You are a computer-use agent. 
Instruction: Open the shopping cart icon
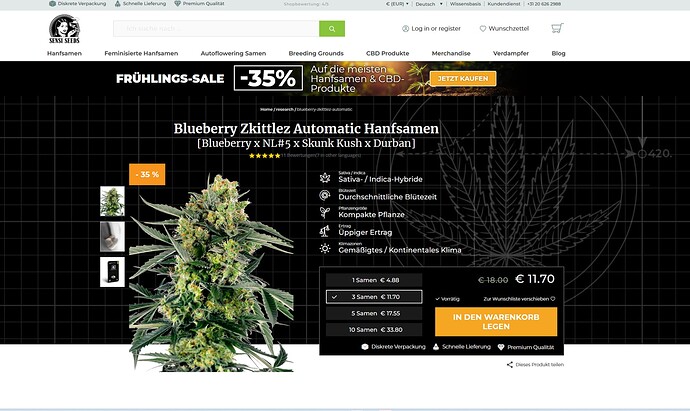point(557,28)
